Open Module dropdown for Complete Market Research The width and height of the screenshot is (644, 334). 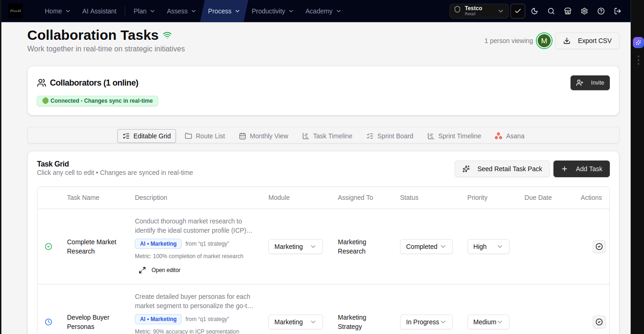pos(296,247)
